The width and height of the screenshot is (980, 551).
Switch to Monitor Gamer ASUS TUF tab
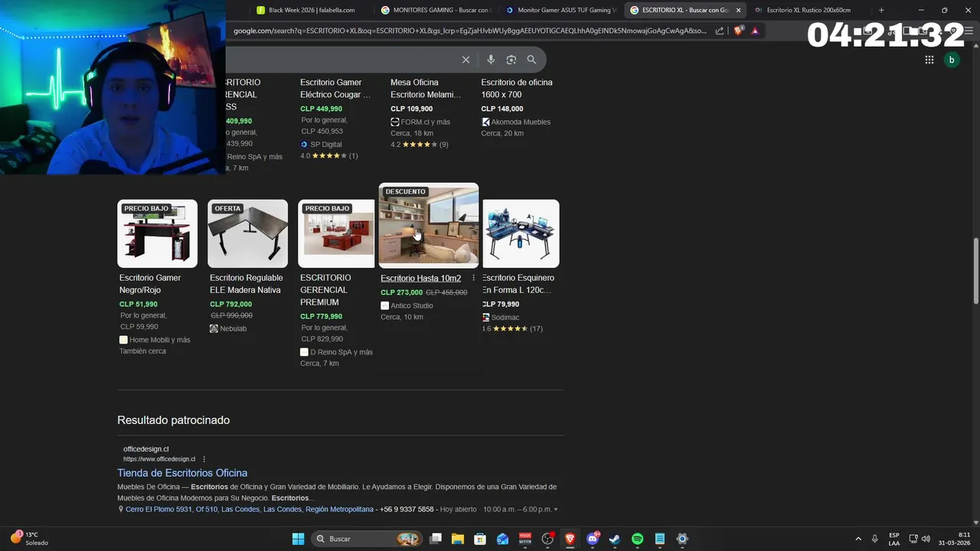560,10
